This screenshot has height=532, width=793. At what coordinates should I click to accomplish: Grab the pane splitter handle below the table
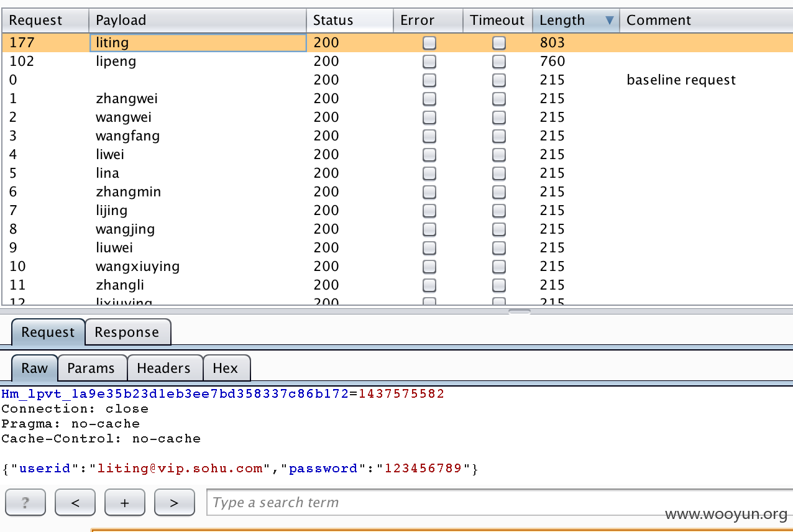coord(520,311)
